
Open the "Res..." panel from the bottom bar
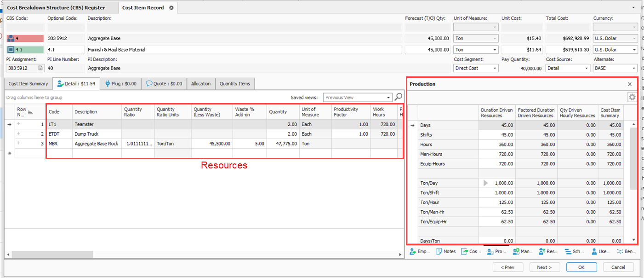coord(548,252)
